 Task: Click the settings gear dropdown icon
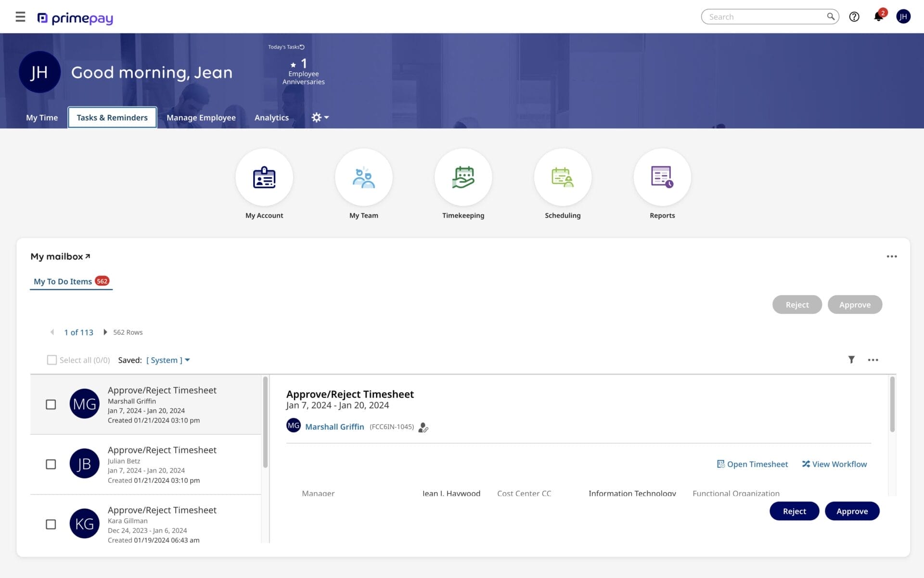tap(319, 117)
